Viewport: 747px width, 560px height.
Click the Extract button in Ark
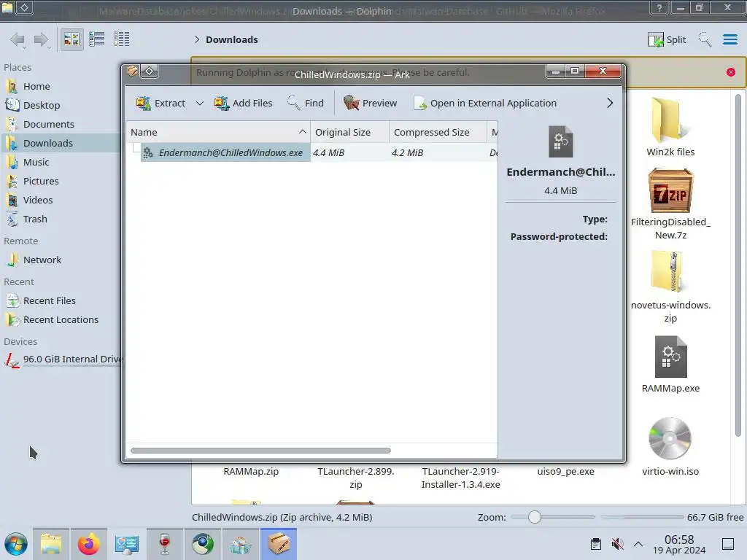[x=160, y=103]
